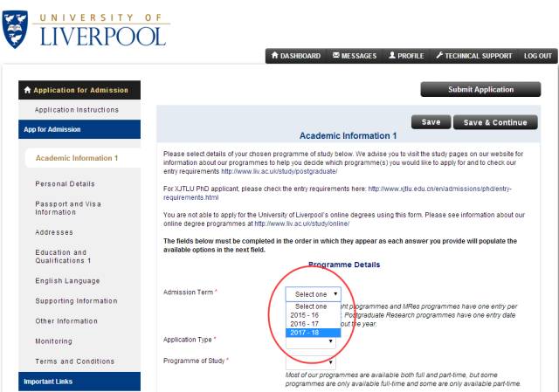The height and width of the screenshot is (392, 559).
Task: Open the online study programmes link
Action: tap(301, 224)
